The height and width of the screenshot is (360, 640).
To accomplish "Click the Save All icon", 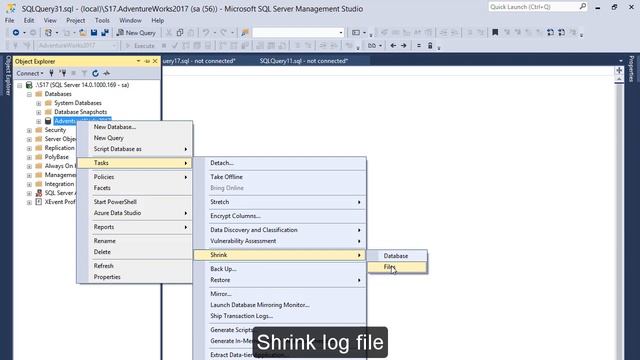I will tap(105, 33).
